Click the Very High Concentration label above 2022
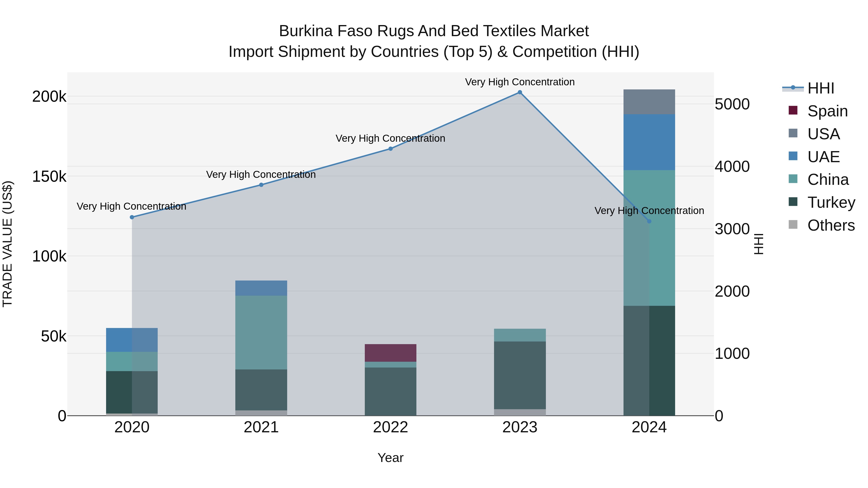Image resolution: width=868 pixels, height=488 pixels. 391,138
